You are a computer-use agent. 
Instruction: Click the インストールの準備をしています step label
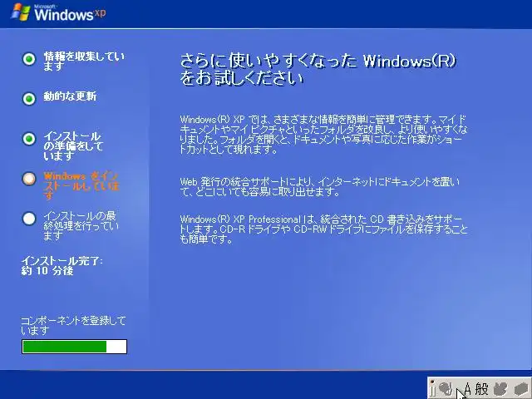73,146
